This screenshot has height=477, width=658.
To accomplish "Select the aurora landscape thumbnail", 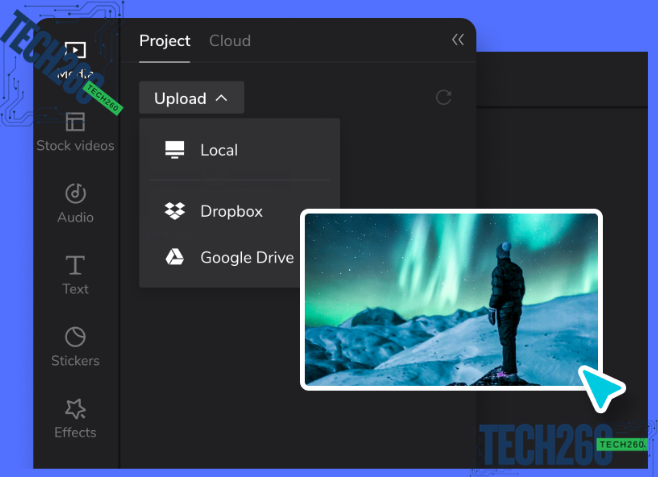I will [x=451, y=298].
